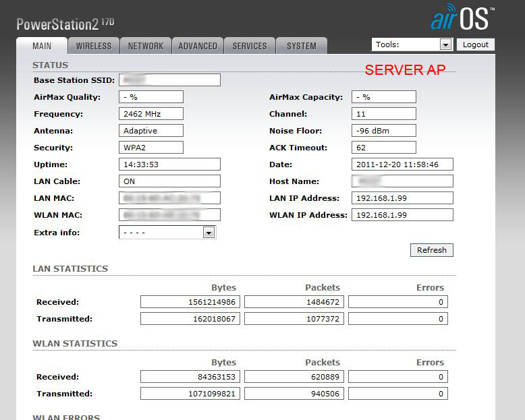
Task: Click the AirMax Capacity value
Action: (384, 97)
